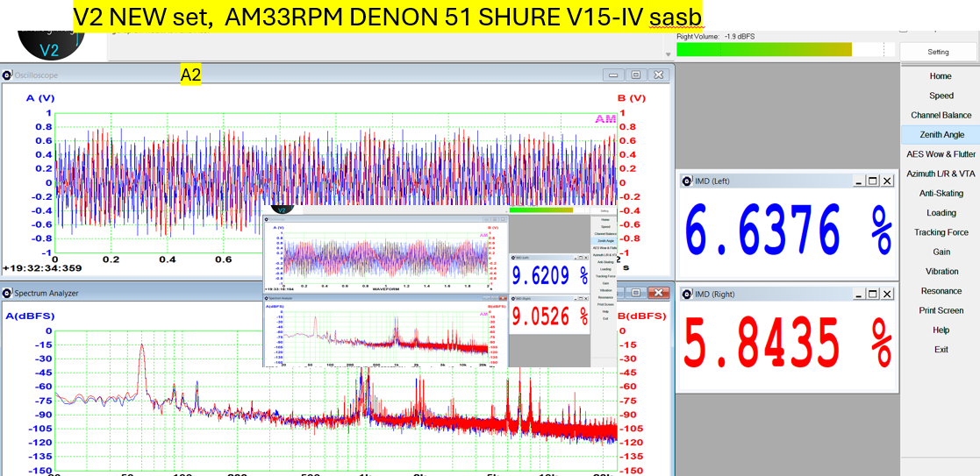The image size is (980, 476).
Task: Maximize the IMD (Left) window
Action: pyautogui.click(x=874, y=181)
